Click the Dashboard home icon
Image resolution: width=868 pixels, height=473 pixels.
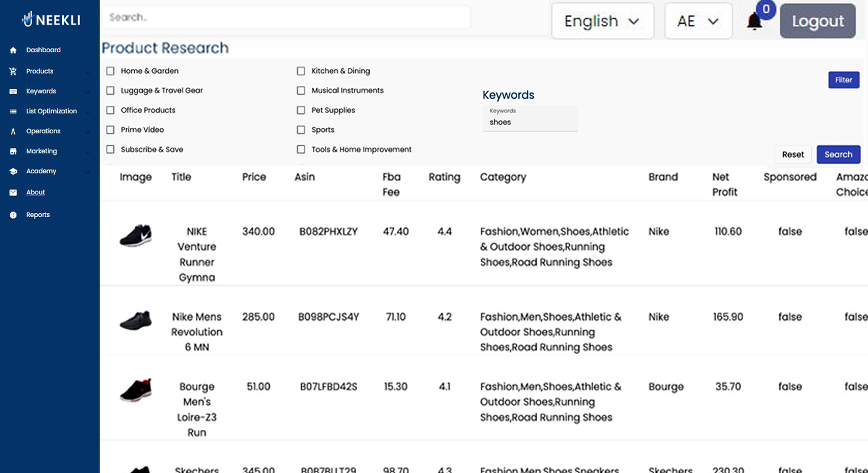click(13, 50)
